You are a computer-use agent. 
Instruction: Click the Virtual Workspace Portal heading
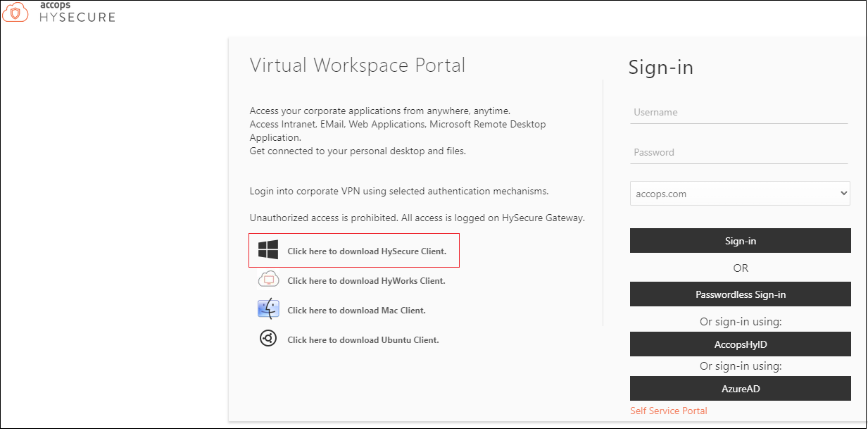pos(357,65)
